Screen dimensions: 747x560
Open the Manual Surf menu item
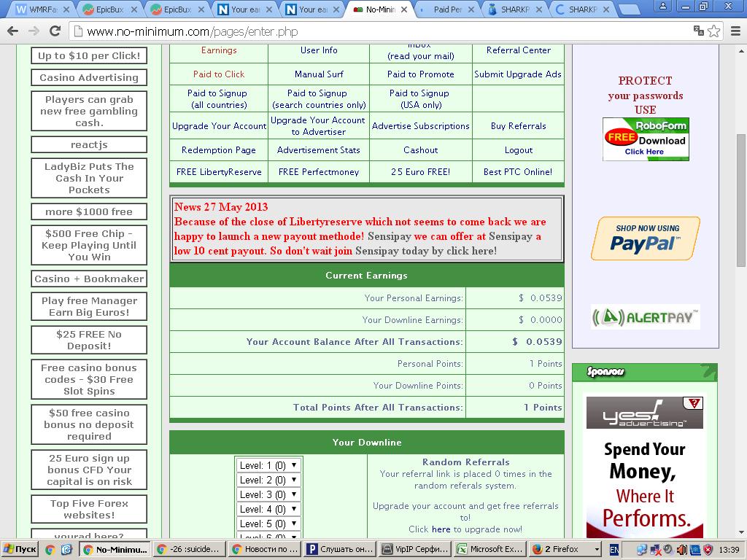coord(319,74)
